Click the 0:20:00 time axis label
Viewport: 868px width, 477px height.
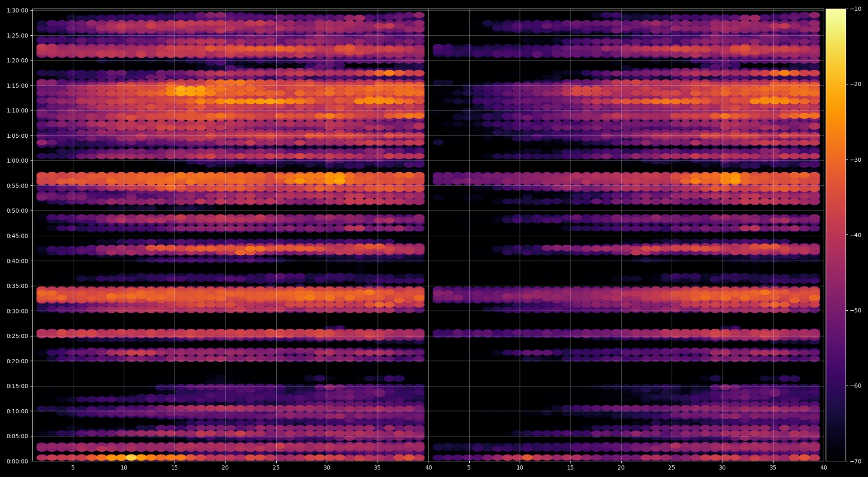click(x=17, y=361)
